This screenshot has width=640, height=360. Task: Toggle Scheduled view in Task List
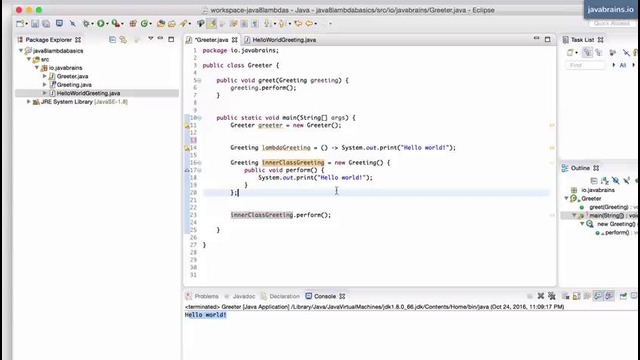(599, 53)
